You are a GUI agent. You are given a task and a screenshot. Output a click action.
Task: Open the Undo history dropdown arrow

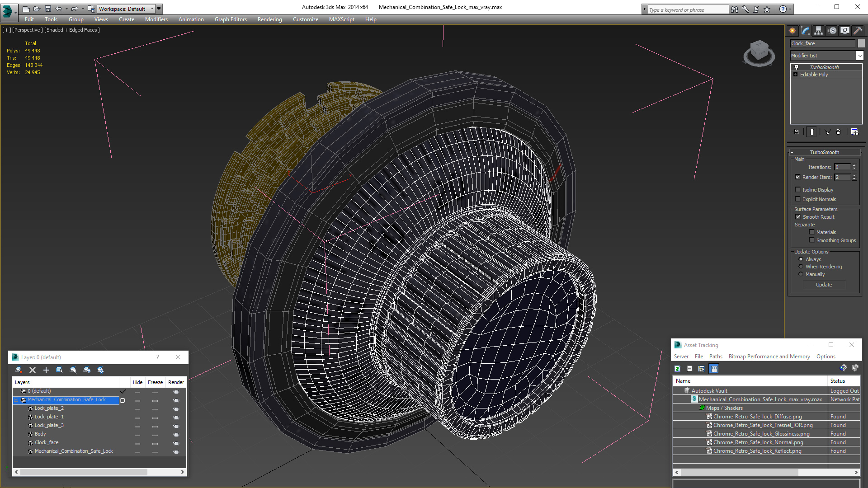coord(66,9)
